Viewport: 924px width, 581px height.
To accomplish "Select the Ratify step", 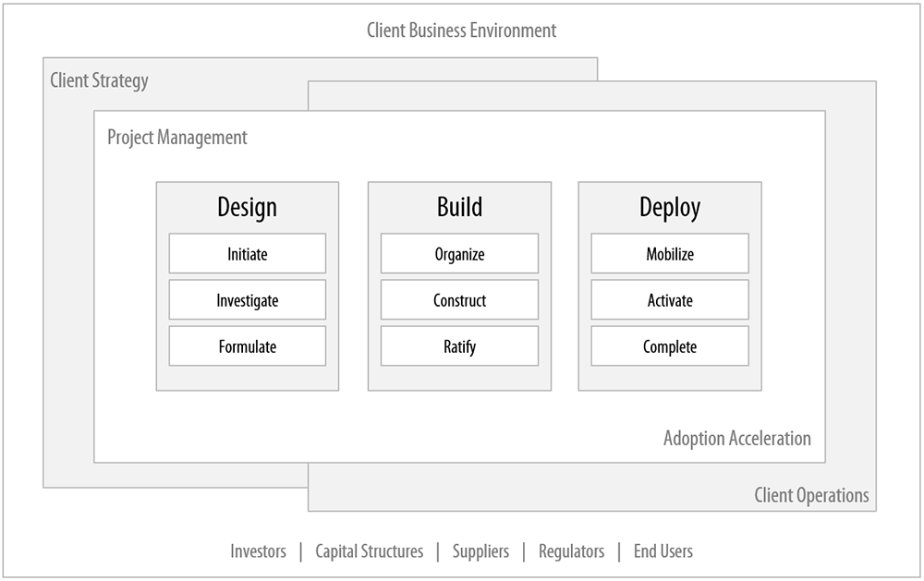I will [x=458, y=346].
